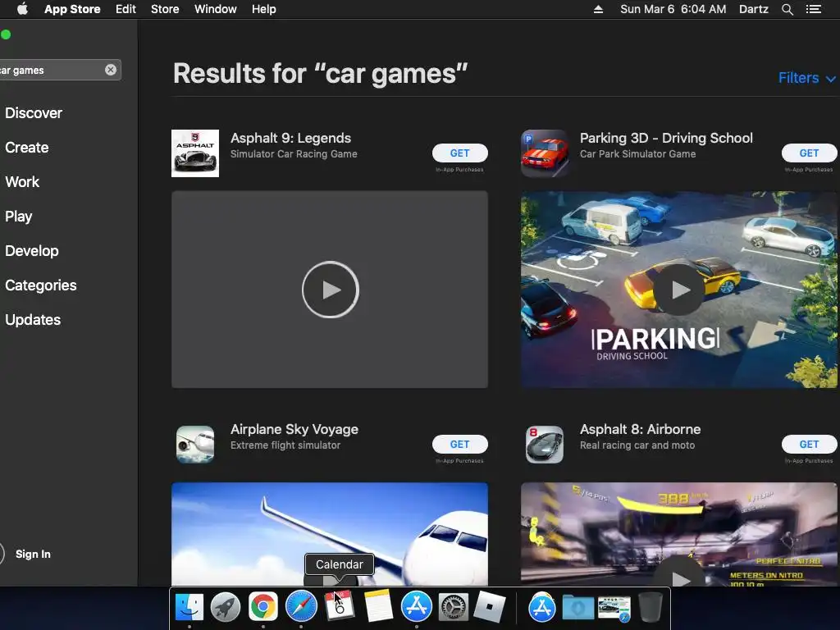
Task: Get Asphalt 9: Legends
Action: pyautogui.click(x=459, y=153)
